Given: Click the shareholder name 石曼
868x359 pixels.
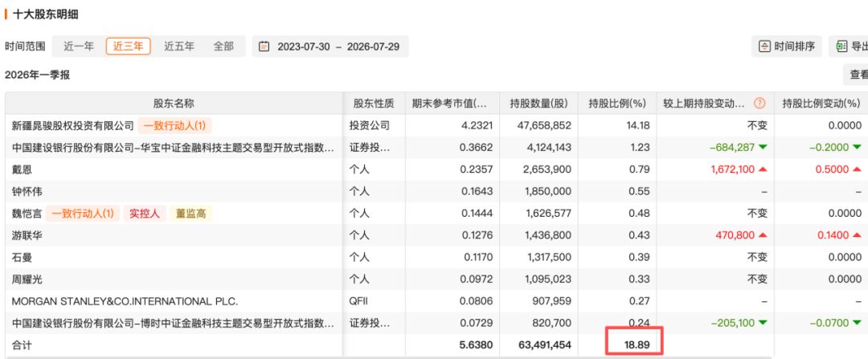Looking at the screenshot, I should (22, 258).
